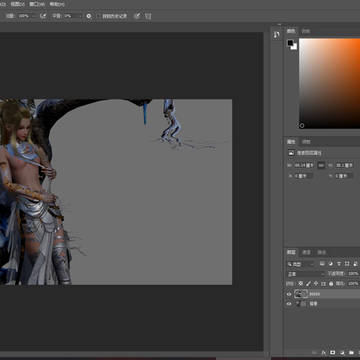Open the View menu
This screenshot has height=360, width=360.
click(x=17, y=4)
